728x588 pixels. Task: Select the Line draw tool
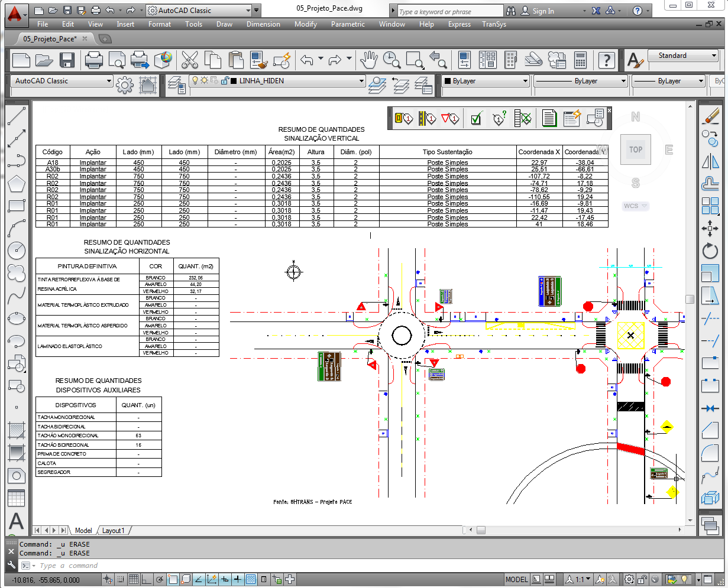16,116
